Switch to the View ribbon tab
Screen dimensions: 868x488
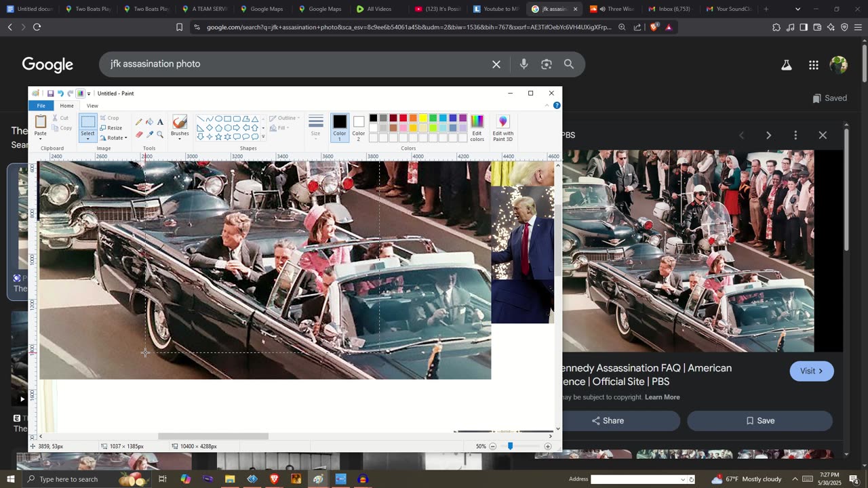92,106
